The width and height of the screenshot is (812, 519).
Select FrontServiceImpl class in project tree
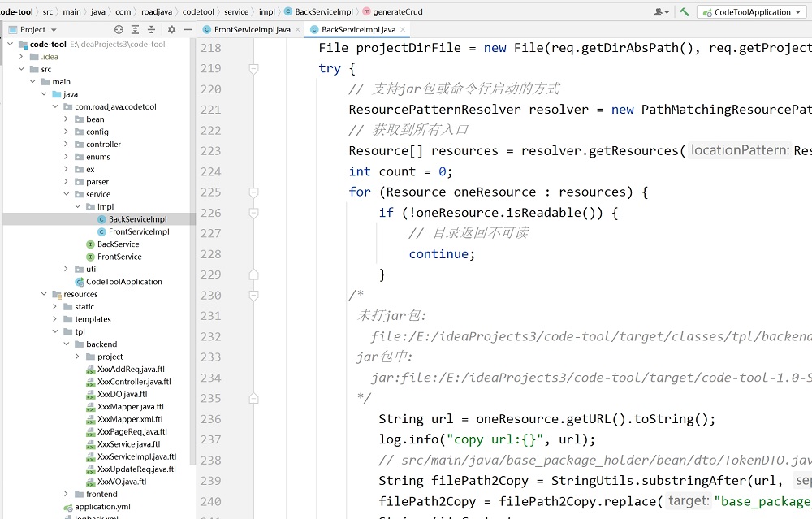[x=138, y=231]
